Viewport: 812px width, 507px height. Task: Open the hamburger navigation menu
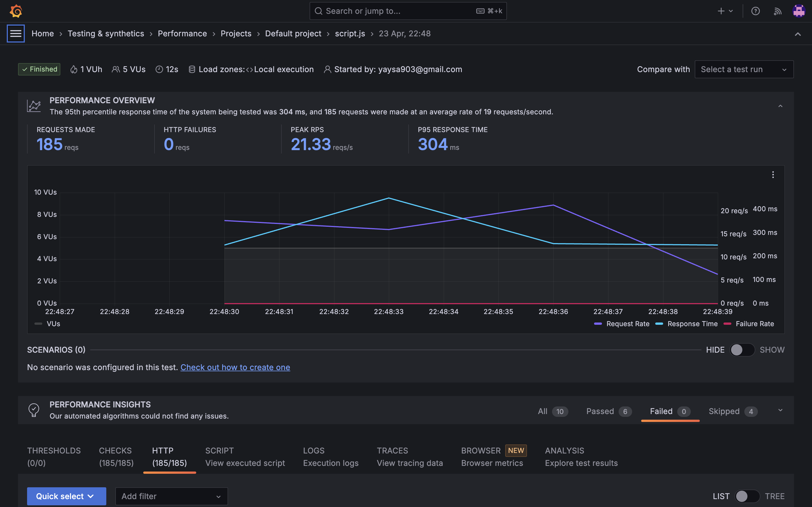coord(16,34)
